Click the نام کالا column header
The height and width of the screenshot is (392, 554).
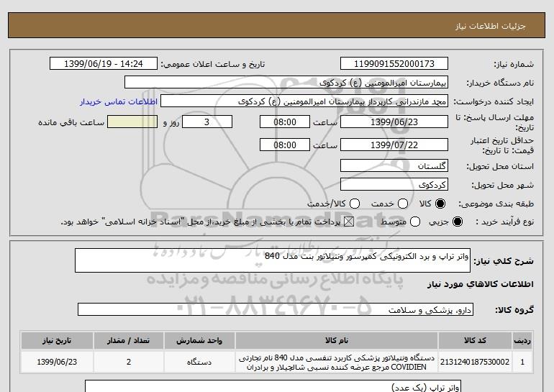click(337, 340)
